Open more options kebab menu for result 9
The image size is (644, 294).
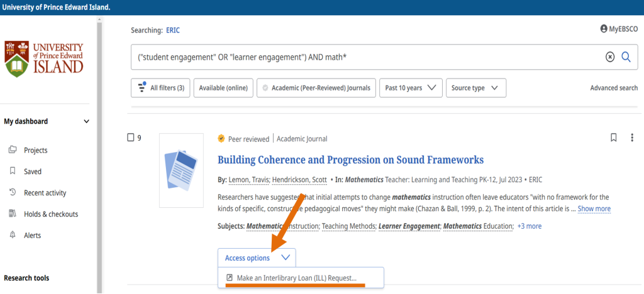click(632, 138)
